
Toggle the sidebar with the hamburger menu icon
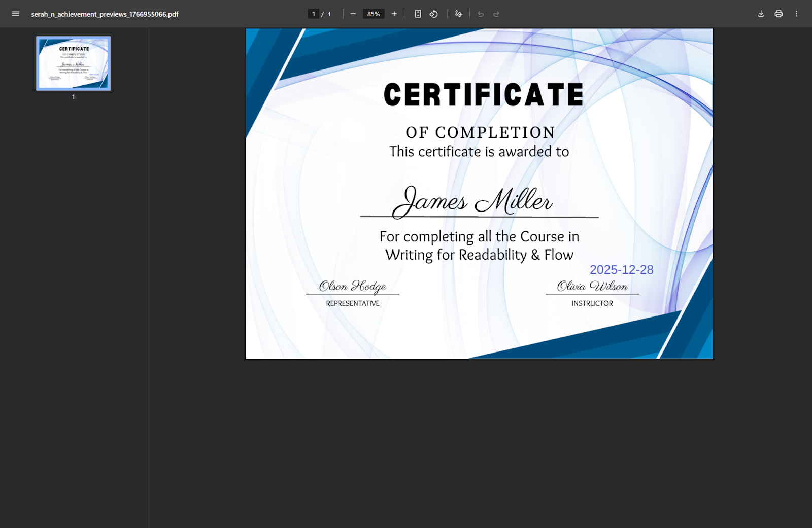[16, 14]
